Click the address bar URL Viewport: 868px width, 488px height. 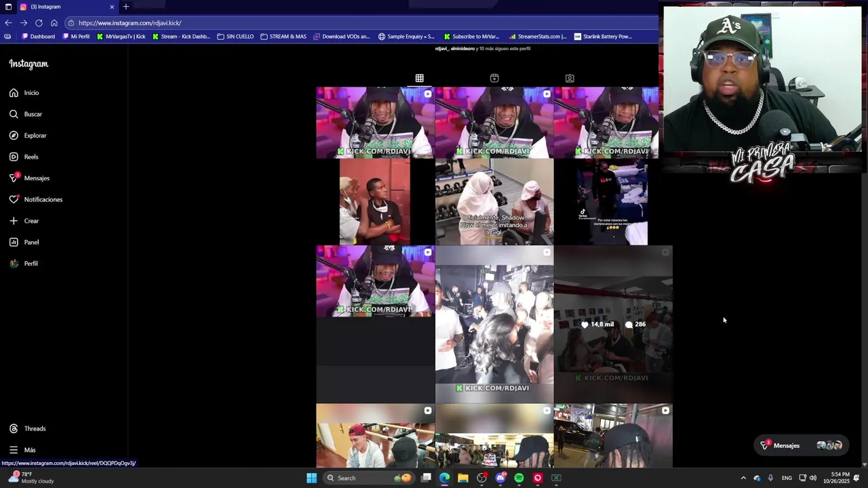coord(130,23)
